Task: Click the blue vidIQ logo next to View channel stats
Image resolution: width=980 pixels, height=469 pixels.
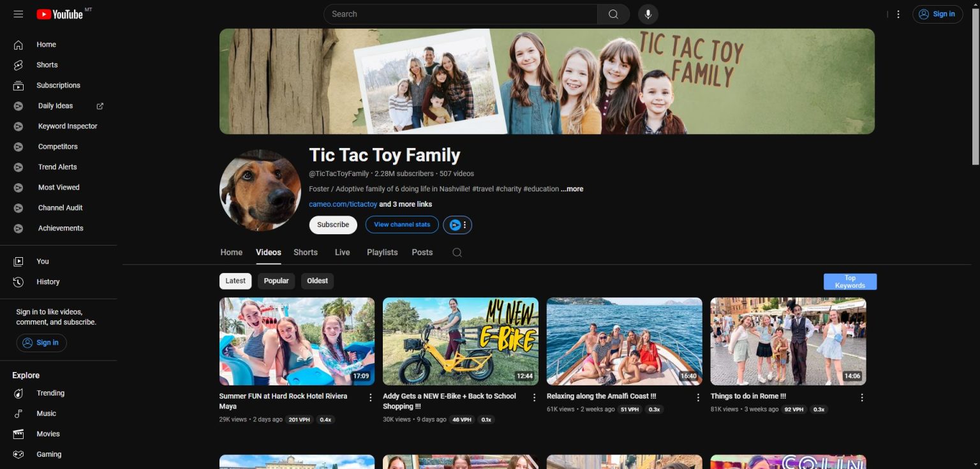Action: pos(454,225)
